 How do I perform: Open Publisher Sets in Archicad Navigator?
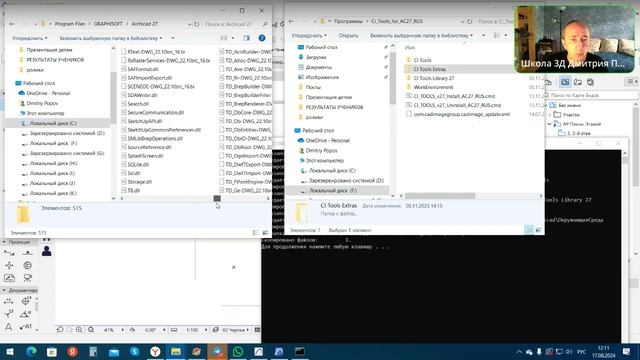pos(590,82)
